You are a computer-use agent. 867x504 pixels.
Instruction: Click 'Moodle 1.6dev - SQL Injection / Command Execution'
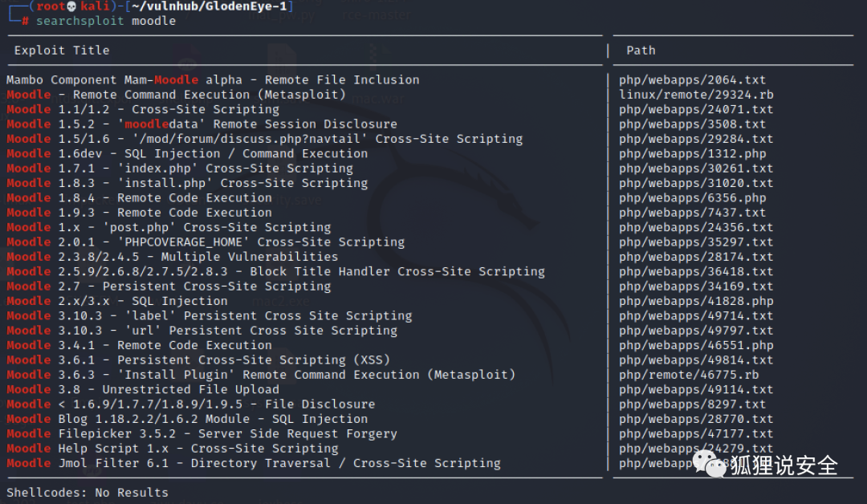tap(187, 153)
